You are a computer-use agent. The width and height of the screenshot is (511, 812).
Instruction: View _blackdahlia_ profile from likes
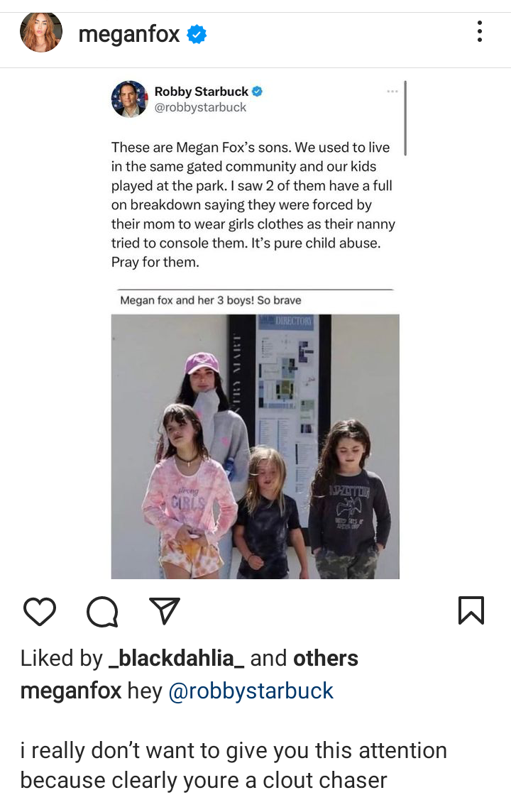coord(176,658)
